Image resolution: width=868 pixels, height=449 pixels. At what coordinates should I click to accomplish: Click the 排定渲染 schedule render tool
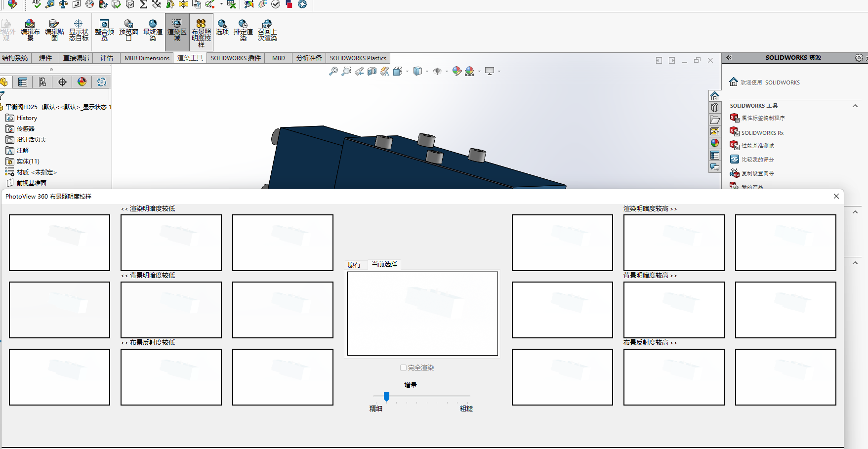(243, 30)
